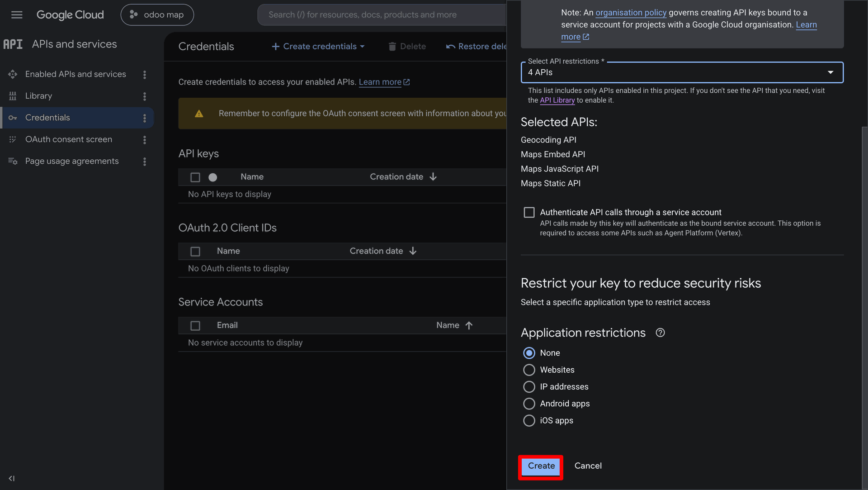The image size is (868, 490).
Task: Open the Library menu item
Action: [x=38, y=96]
